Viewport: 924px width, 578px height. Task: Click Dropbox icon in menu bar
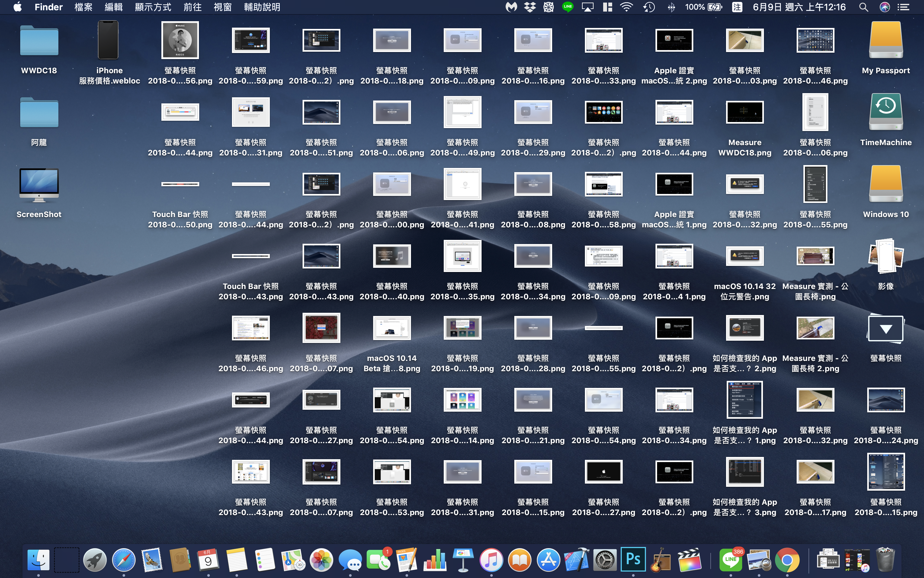pos(530,7)
